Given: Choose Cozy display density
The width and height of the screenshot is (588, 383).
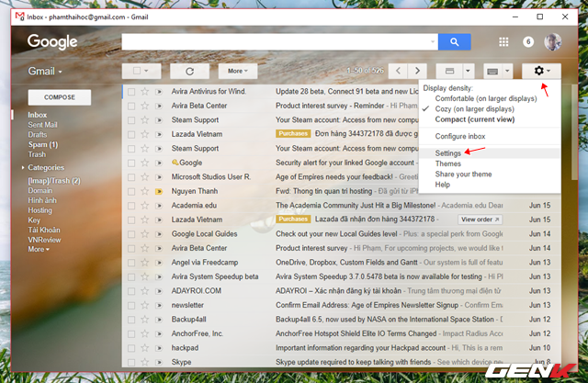Looking at the screenshot, I should tap(474, 109).
